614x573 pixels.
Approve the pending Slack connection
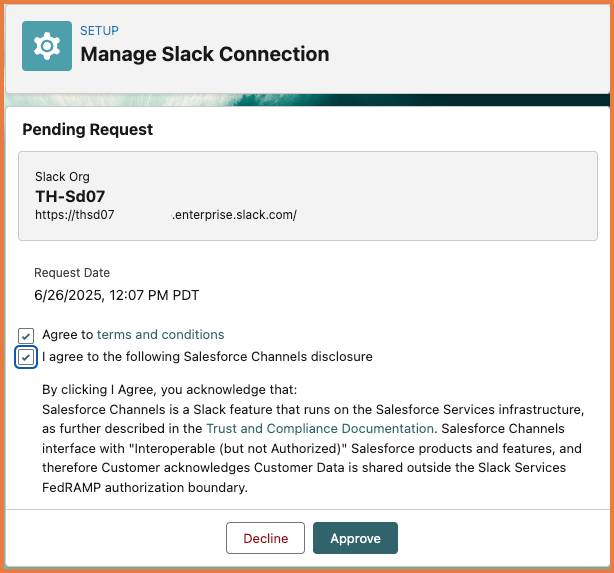coord(355,538)
